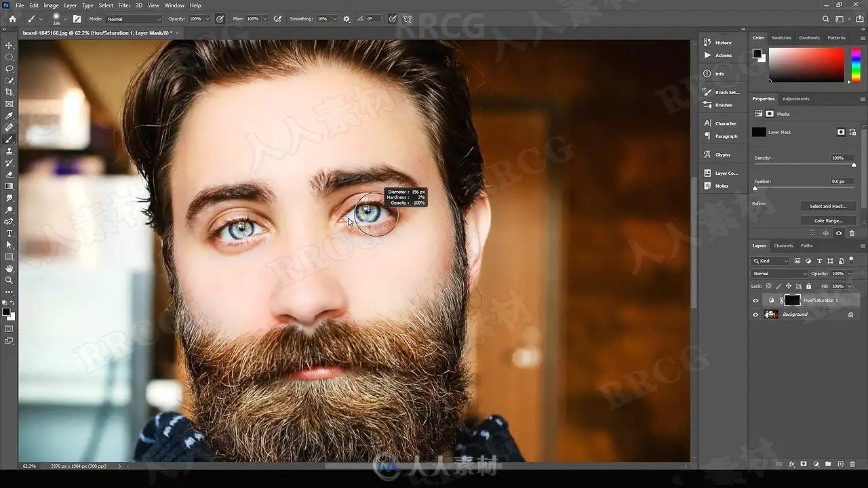This screenshot has height=488, width=868.
Task: Select the Eraser tool
Action: [9, 175]
